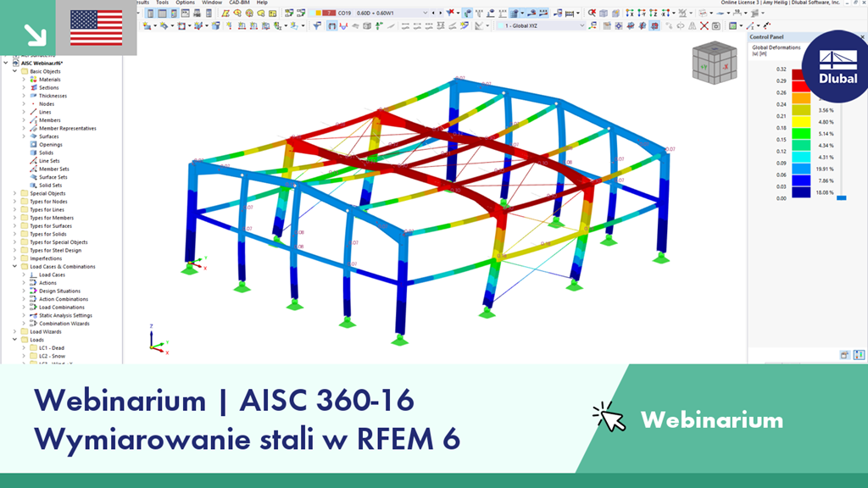Select Design Situations tree item
Viewport: 868px width, 488px height.
point(60,291)
